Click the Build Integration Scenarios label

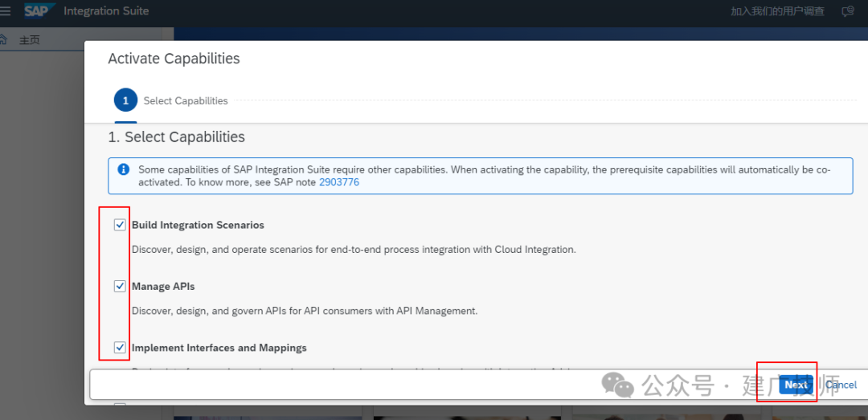click(198, 225)
